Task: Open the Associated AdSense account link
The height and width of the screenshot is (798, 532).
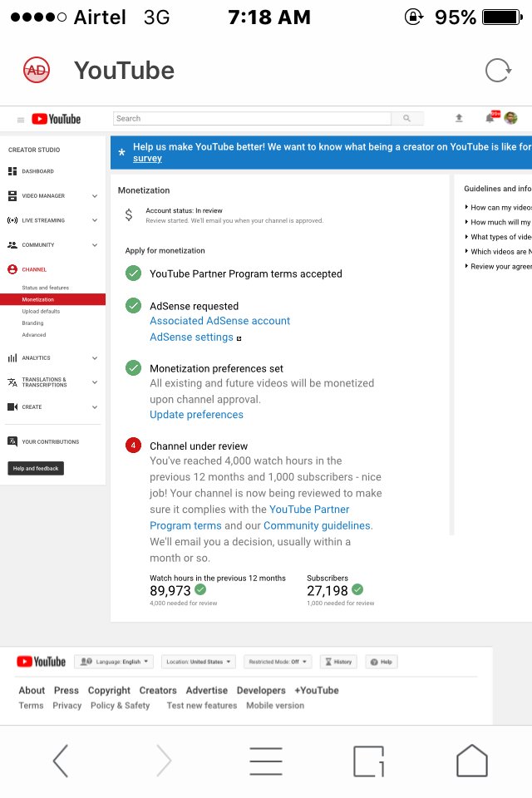Action: click(x=220, y=321)
